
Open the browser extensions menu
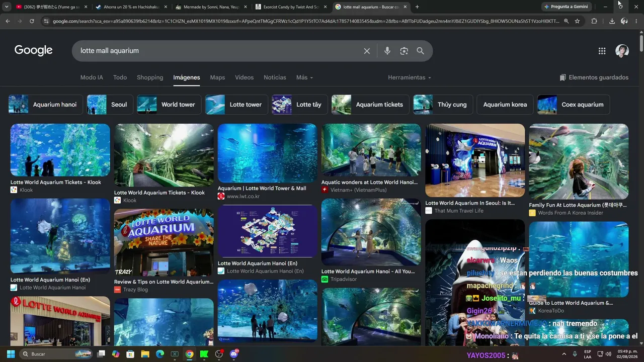594,21
